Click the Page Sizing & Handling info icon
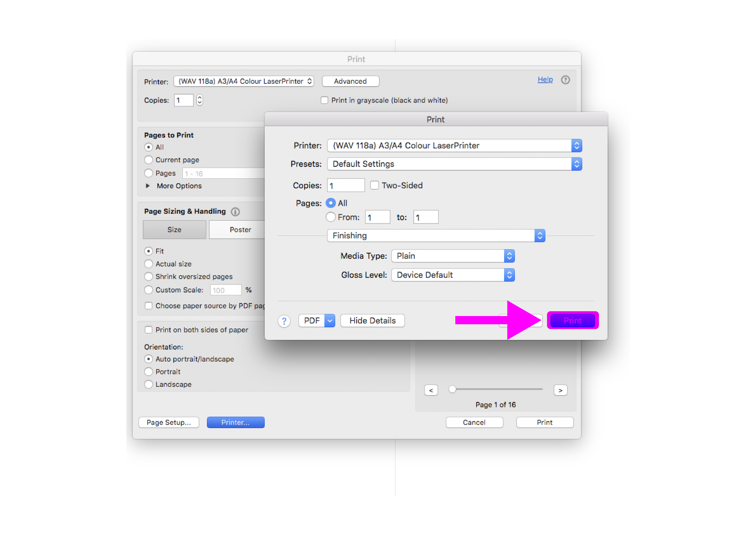This screenshot has height=534, width=756. click(x=235, y=211)
